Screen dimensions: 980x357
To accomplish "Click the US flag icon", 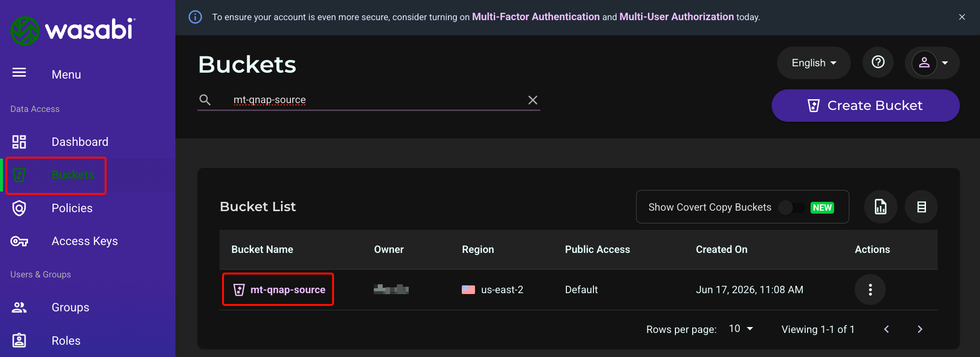I will click(x=468, y=290).
